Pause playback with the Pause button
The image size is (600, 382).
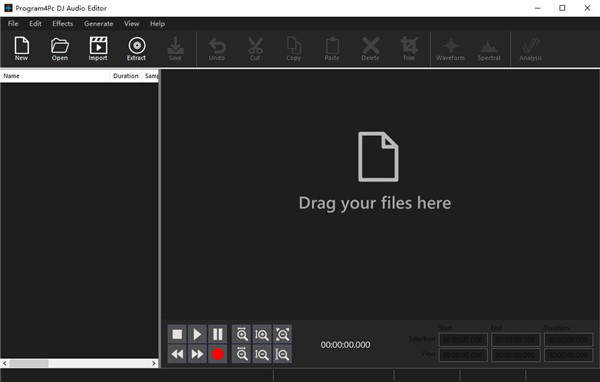pyautogui.click(x=217, y=334)
